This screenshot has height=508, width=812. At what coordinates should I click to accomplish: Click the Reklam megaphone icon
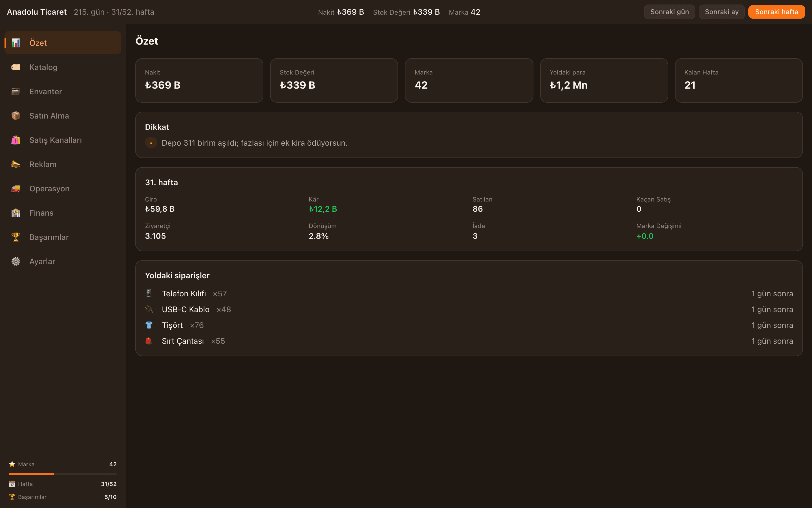[x=16, y=164]
